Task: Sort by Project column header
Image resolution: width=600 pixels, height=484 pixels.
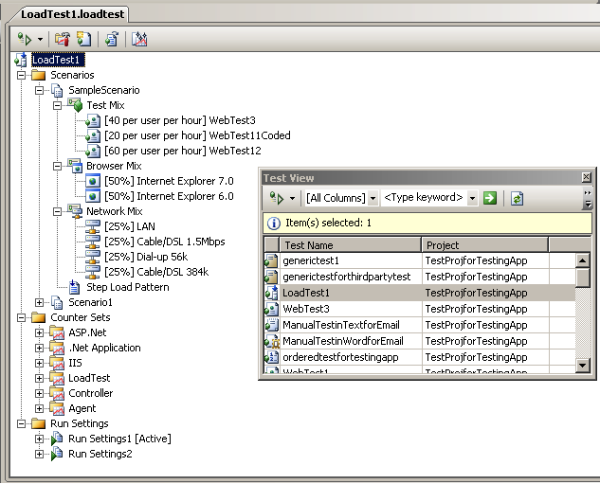Action: pos(485,245)
